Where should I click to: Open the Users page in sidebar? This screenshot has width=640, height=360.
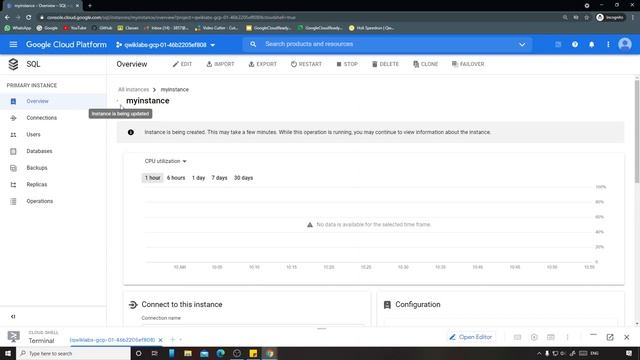[x=33, y=135]
